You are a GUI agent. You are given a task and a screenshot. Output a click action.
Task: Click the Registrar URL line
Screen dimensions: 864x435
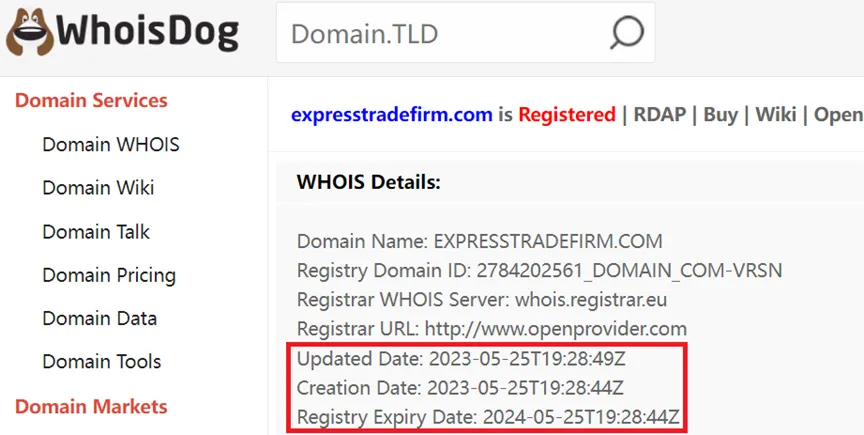pyautogui.click(x=492, y=329)
